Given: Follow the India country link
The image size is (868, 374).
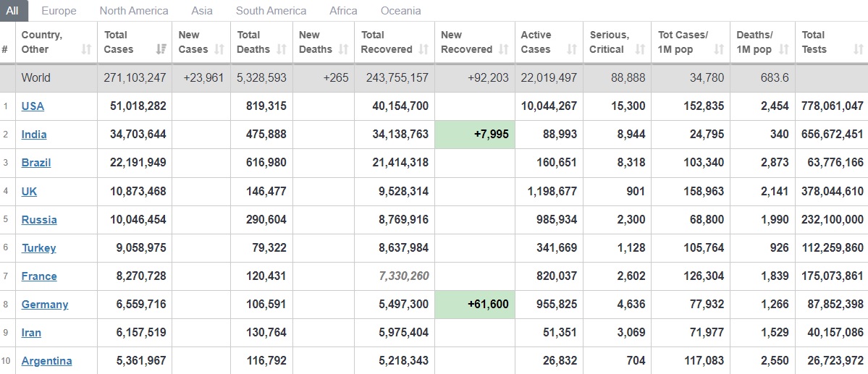Looking at the screenshot, I should coord(34,135).
